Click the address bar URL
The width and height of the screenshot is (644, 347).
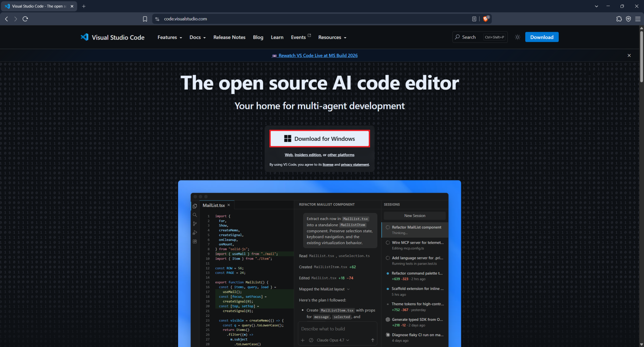185,19
